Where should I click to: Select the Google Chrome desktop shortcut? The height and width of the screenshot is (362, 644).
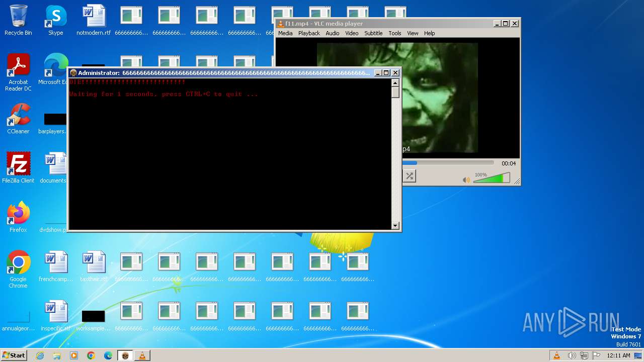[18, 270]
